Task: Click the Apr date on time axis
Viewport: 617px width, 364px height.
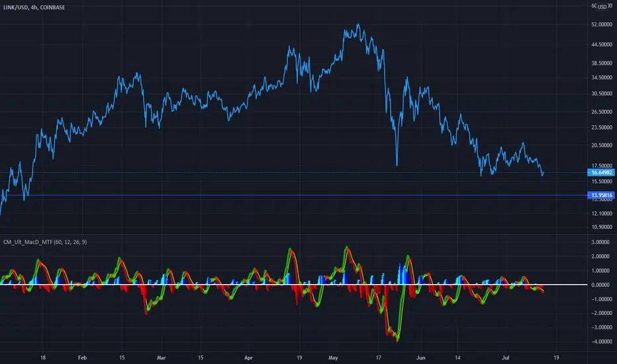Action: click(248, 357)
